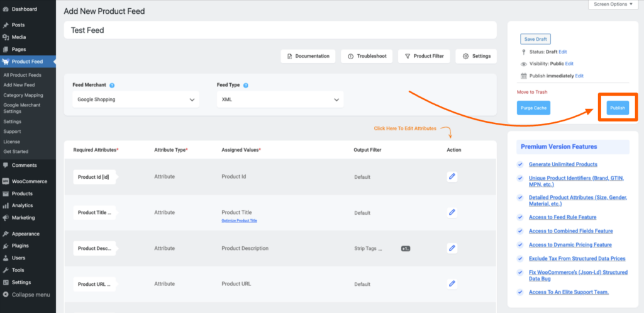This screenshot has width=644, height=313.
Task: Click the Product Filter button
Action: (424, 56)
